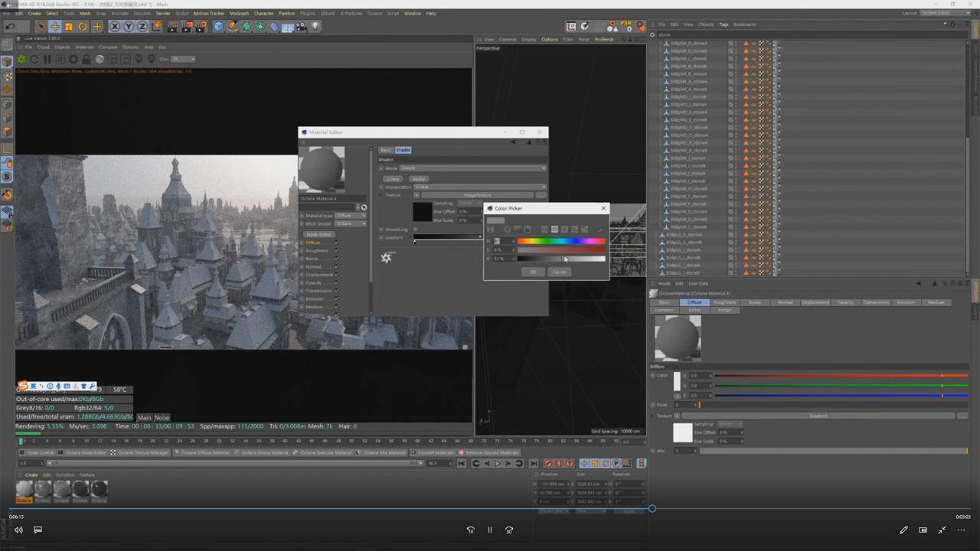This screenshot has height=551, width=980.
Task: Click OK in the Color Picker
Action: click(533, 272)
